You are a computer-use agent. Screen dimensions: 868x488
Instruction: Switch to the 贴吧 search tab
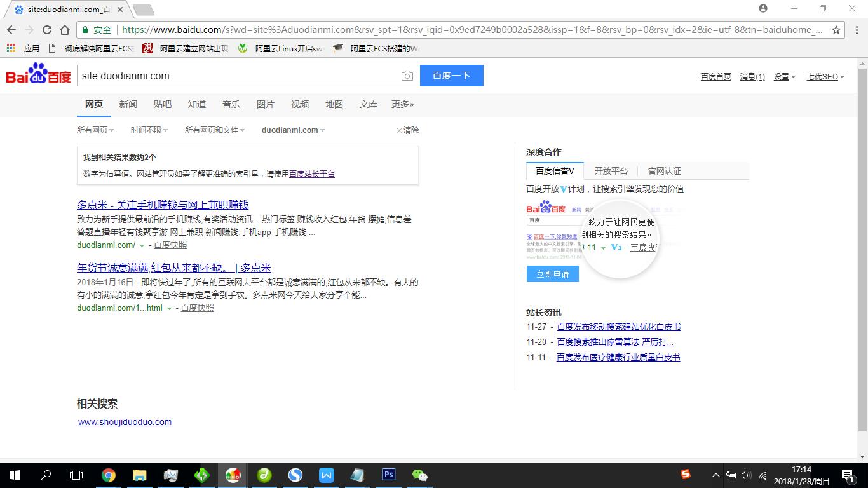coord(163,104)
